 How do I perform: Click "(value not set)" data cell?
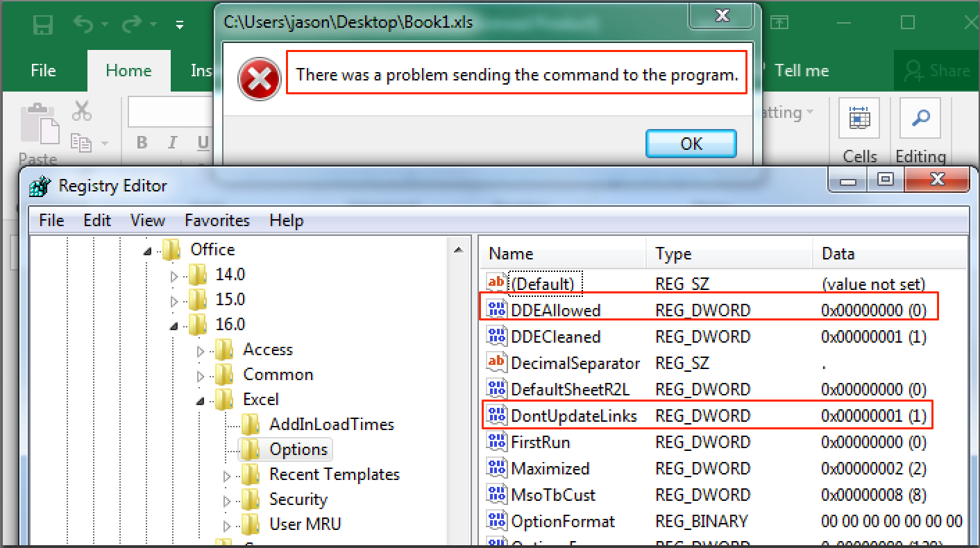coord(873,284)
